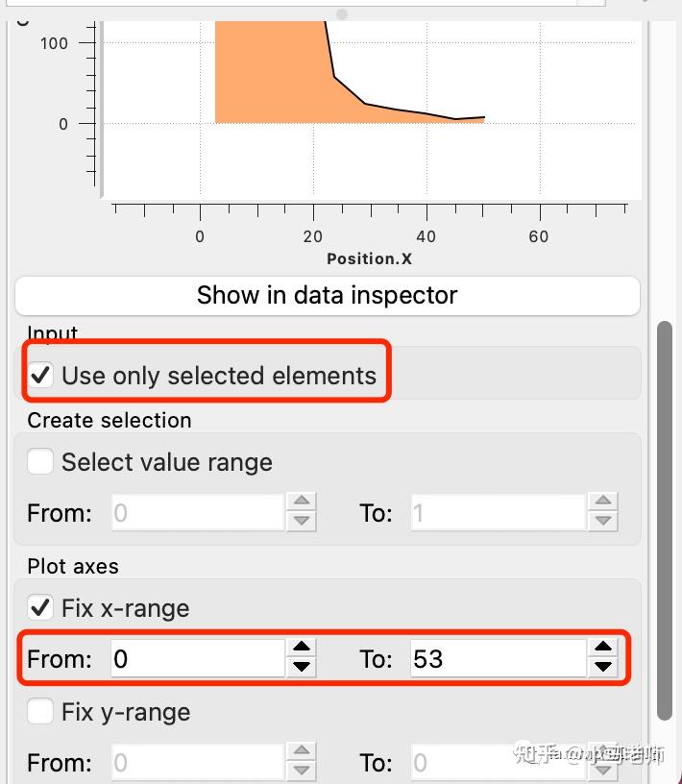Click the vertical panel scrollbar
Screen dimensions: 682x784
tap(664, 519)
